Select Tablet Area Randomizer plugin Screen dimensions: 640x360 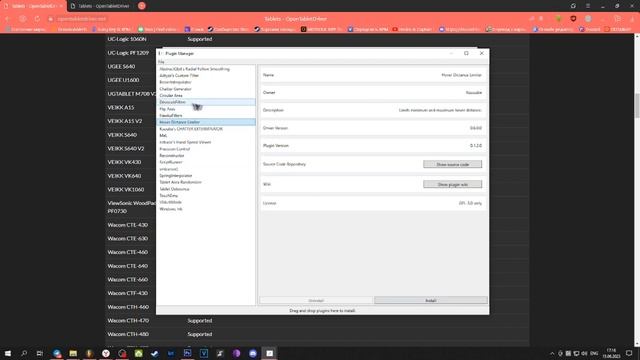tap(206, 182)
